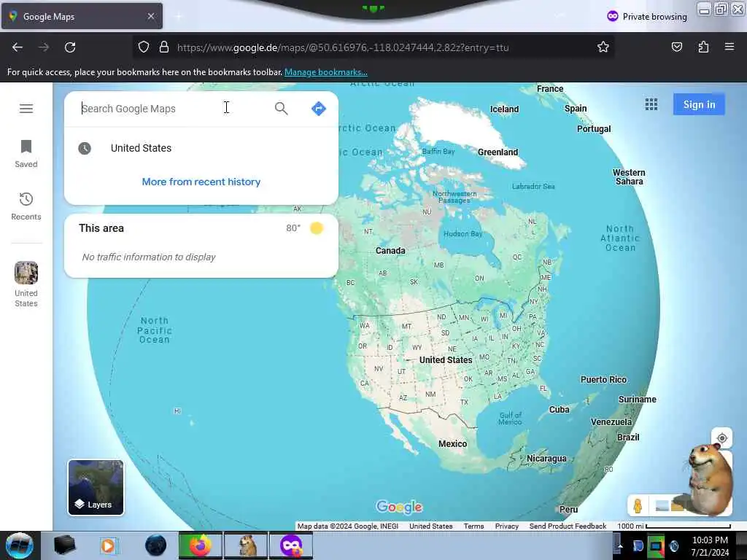Click the Nicaragua map label
747x560 pixels.
click(546, 459)
